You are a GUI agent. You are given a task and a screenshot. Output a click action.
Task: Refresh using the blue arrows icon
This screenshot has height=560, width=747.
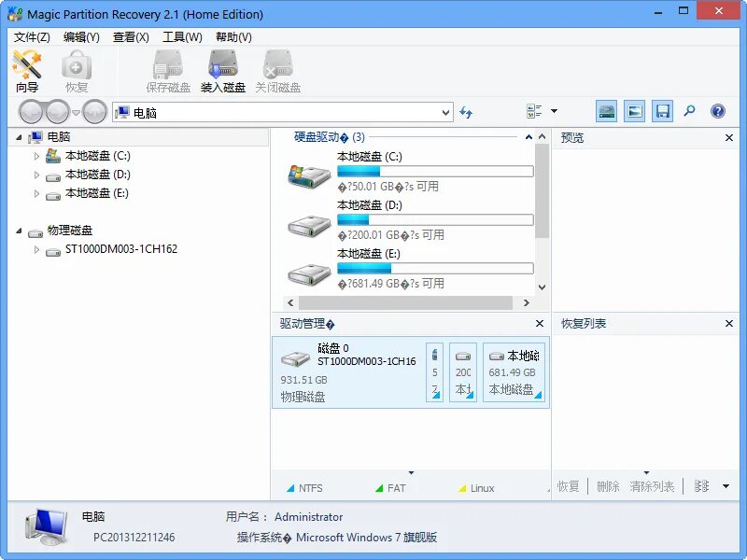(466, 112)
